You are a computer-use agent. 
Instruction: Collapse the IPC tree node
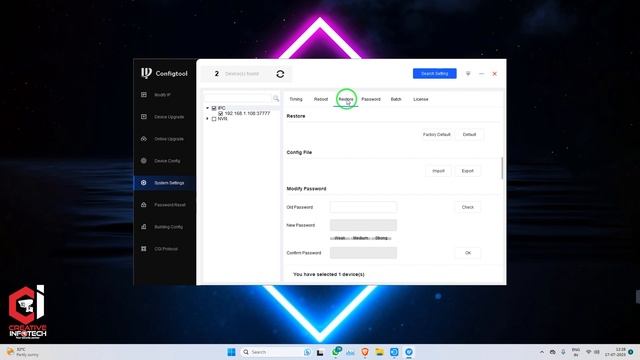[x=207, y=108]
